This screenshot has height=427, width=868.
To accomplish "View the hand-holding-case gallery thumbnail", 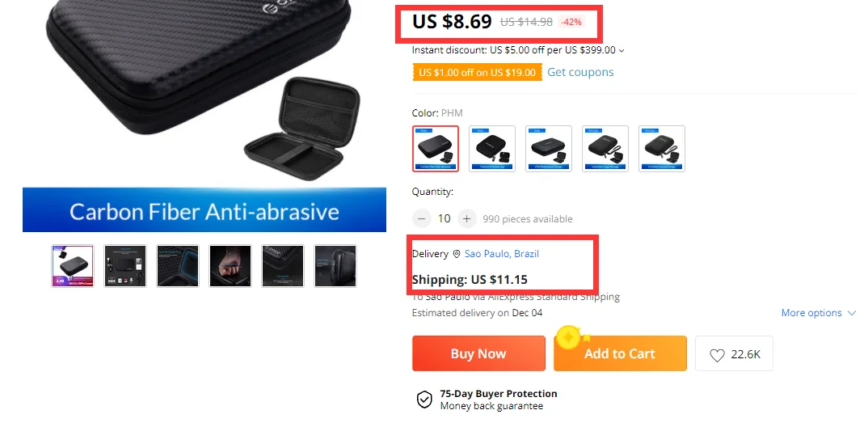I will tap(230, 266).
